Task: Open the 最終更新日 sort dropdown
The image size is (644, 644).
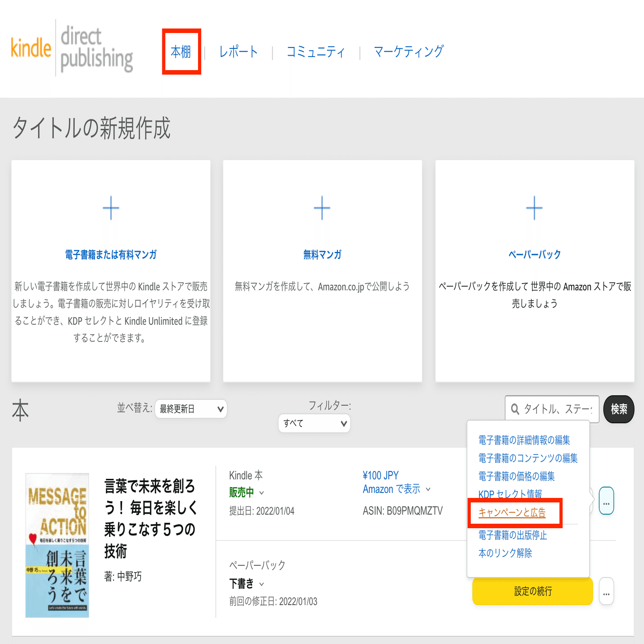Action: pyautogui.click(x=191, y=409)
